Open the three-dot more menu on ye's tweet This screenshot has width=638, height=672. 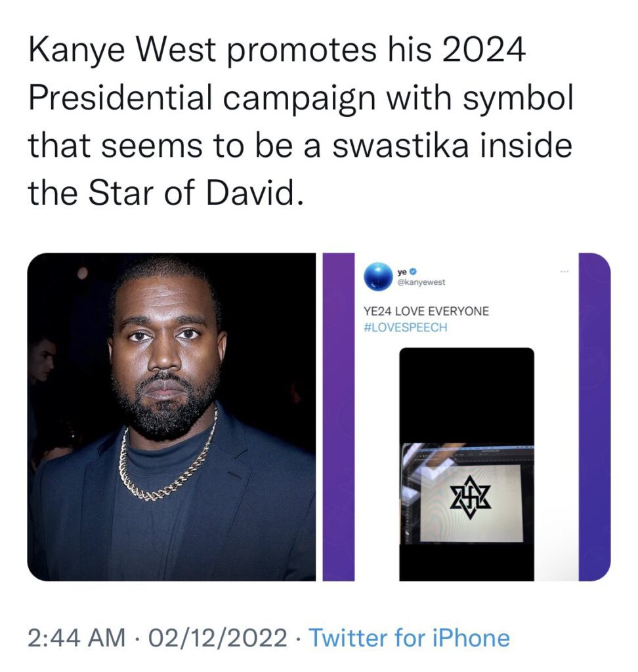[x=564, y=271]
